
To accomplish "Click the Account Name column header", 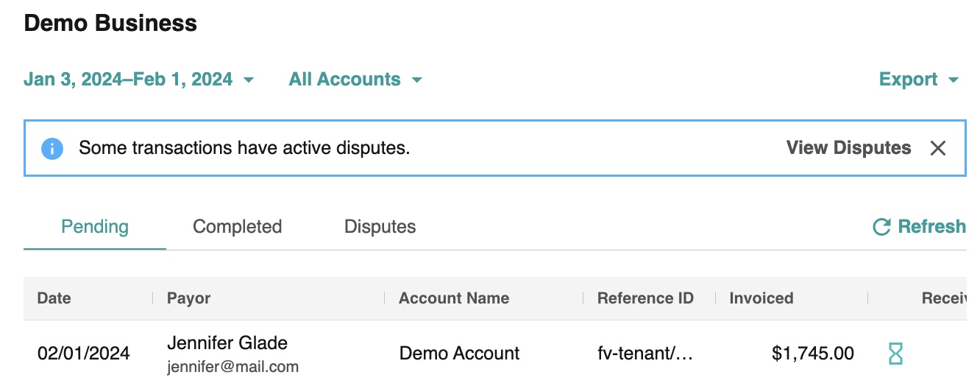I will (454, 298).
